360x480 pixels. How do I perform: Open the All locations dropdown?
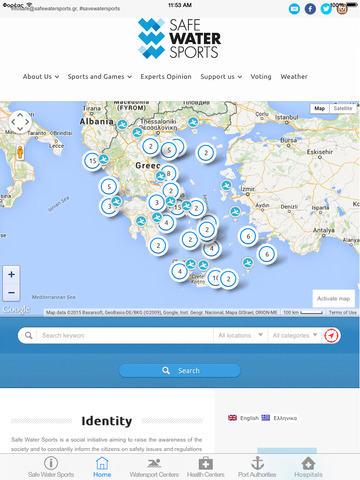coord(240,335)
